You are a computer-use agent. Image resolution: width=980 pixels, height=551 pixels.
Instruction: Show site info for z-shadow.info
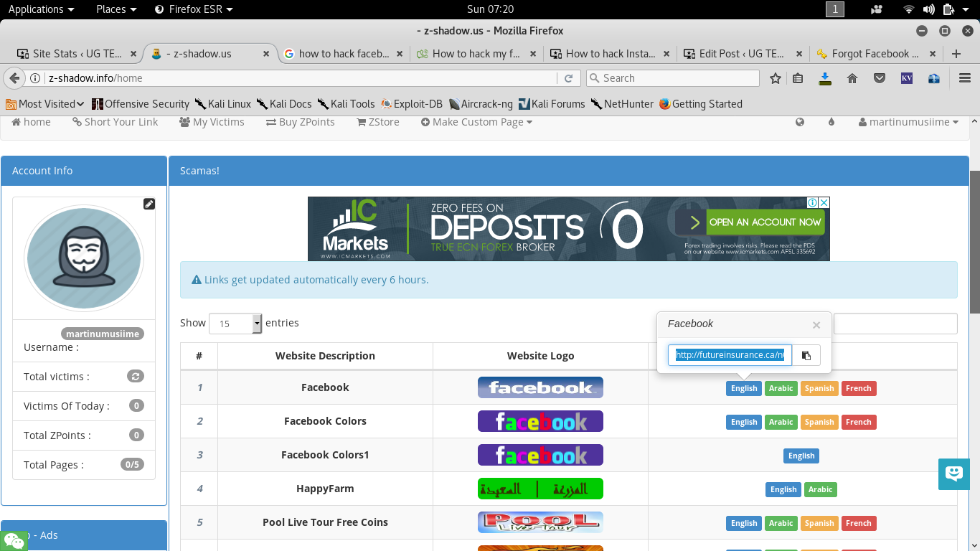click(x=34, y=78)
